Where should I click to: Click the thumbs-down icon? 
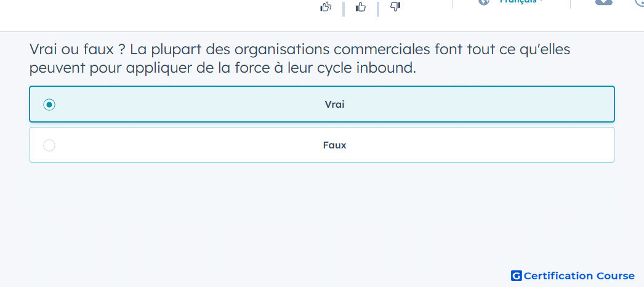click(395, 7)
